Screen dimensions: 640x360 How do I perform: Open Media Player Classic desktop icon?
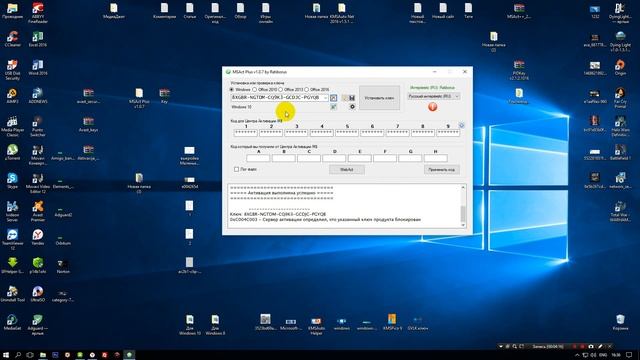[12, 126]
